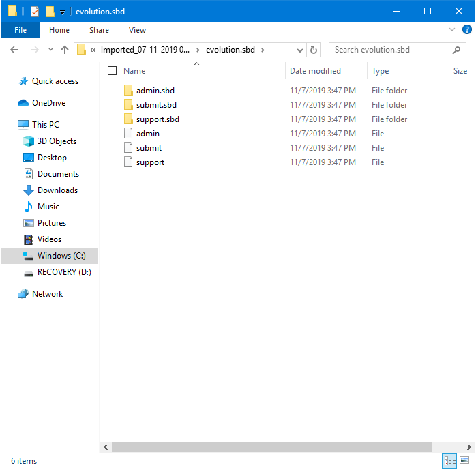This screenshot has width=476, height=470.
Task: Switch to Details view in status bar
Action: [x=449, y=461]
